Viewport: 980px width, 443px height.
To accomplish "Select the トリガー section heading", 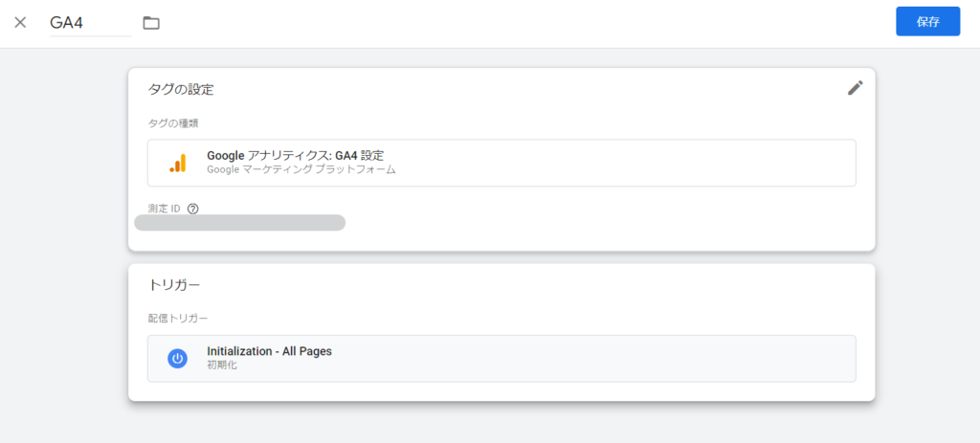I will point(174,285).
